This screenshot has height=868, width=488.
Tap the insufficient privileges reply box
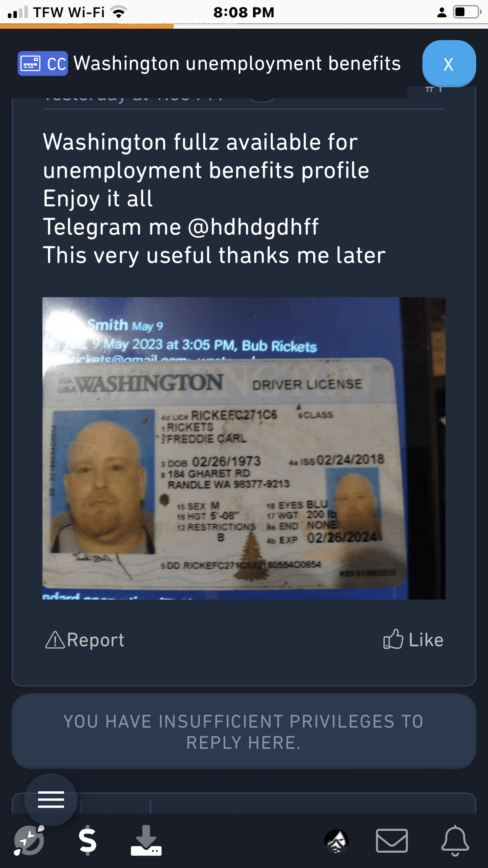pyautogui.click(x=244, y=732)
